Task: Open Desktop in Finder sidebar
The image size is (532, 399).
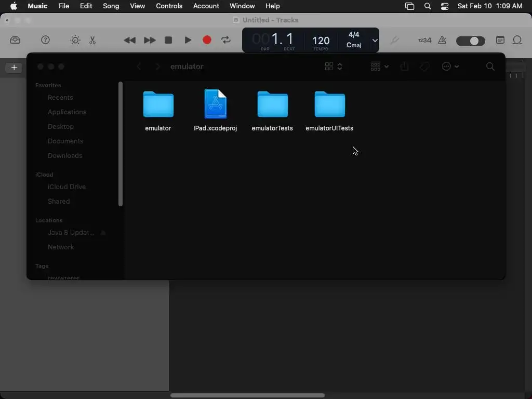Action: [60, 127]
